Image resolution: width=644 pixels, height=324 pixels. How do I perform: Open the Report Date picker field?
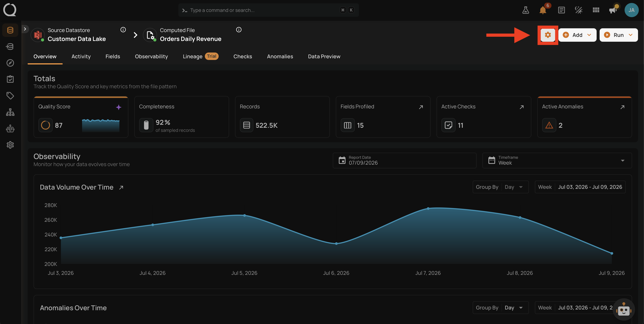pos(404,161)
